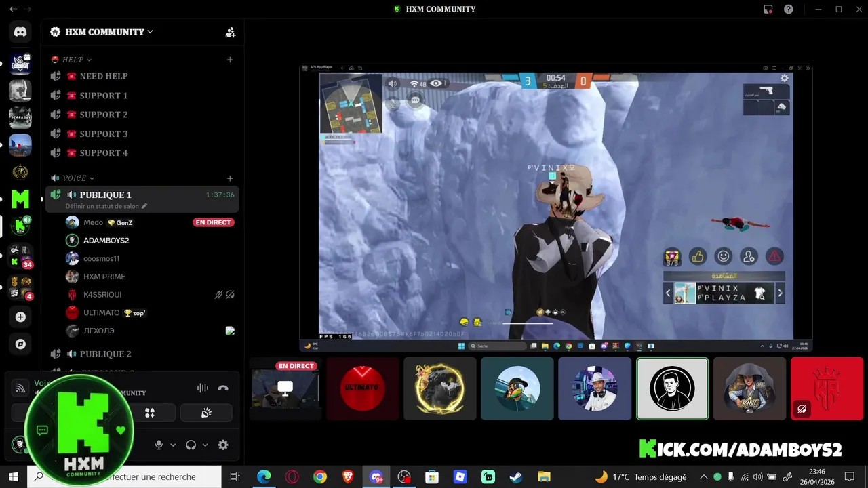Screen dimensions: 868x488
Task: Open voice connection info signal icon
Action: (x=21, y=388)
